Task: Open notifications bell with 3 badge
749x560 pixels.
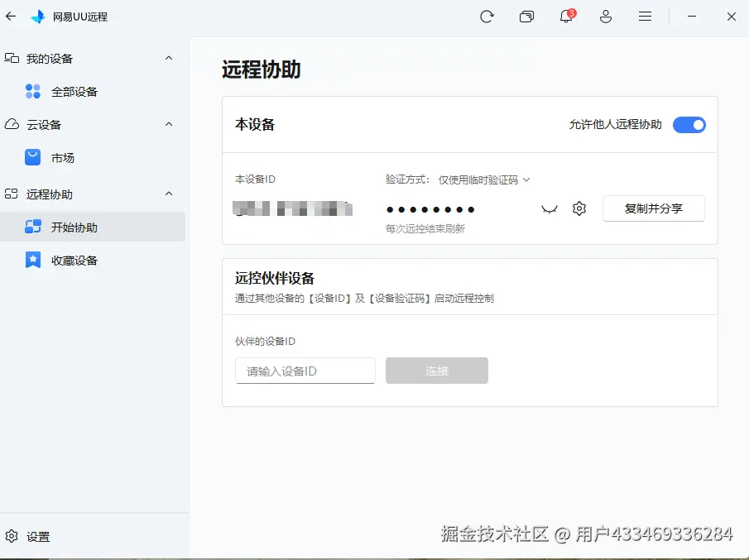Action: [x=567, y=17]
